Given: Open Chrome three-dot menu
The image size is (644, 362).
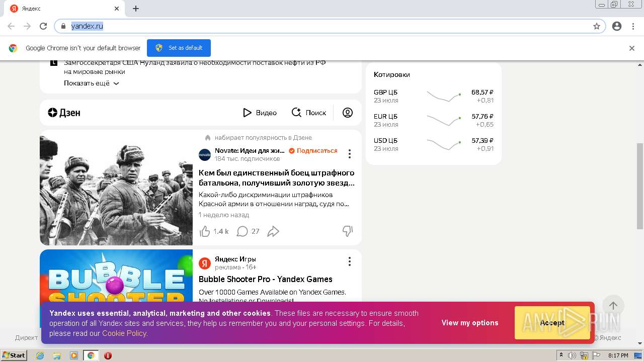Looking at the screenshot, I should [x=633, y=26].
